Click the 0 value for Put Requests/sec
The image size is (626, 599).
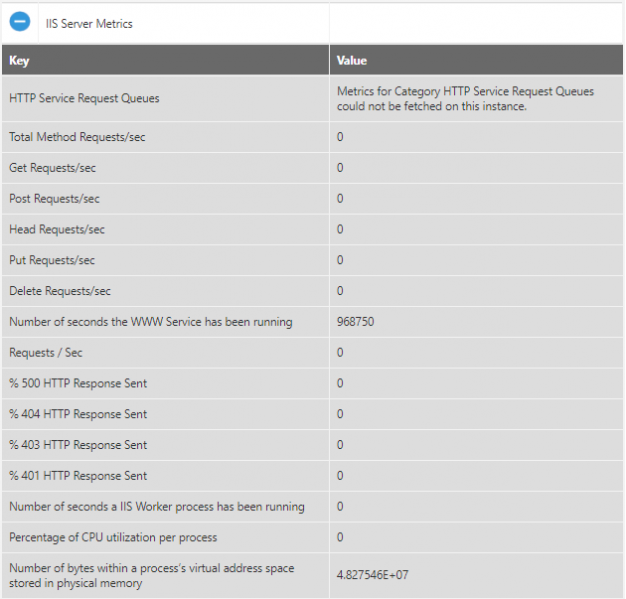tap(340, 260)
